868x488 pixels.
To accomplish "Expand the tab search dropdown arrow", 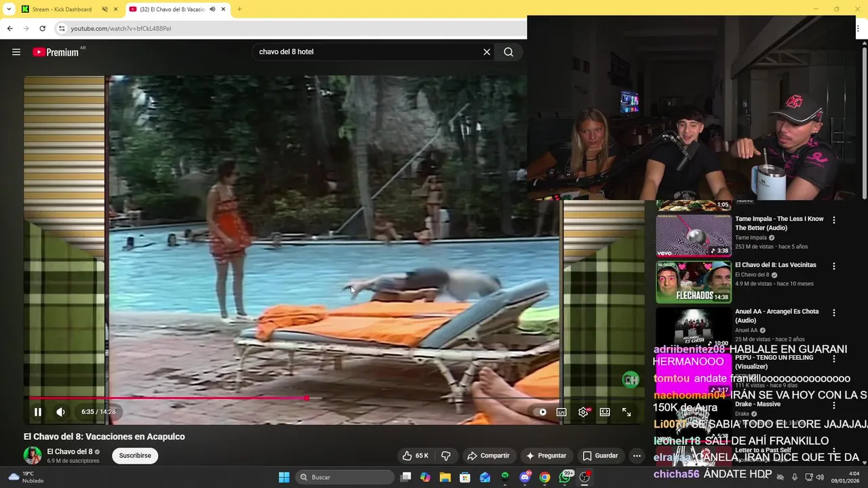I will coord(8,9).
